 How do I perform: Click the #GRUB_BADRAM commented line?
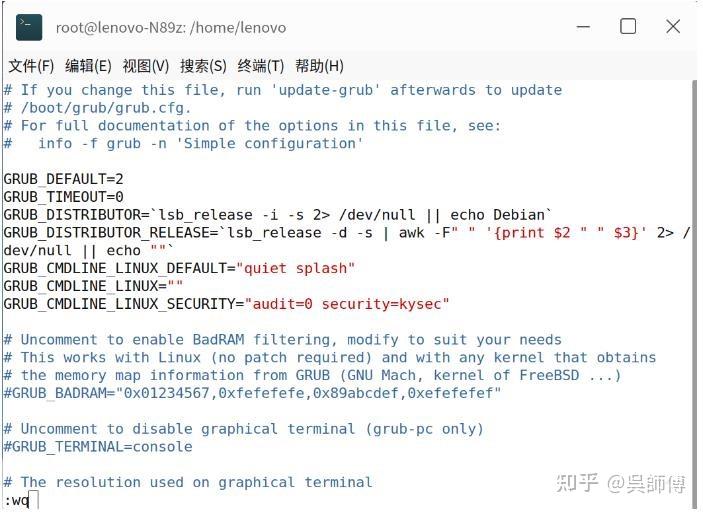252,393
